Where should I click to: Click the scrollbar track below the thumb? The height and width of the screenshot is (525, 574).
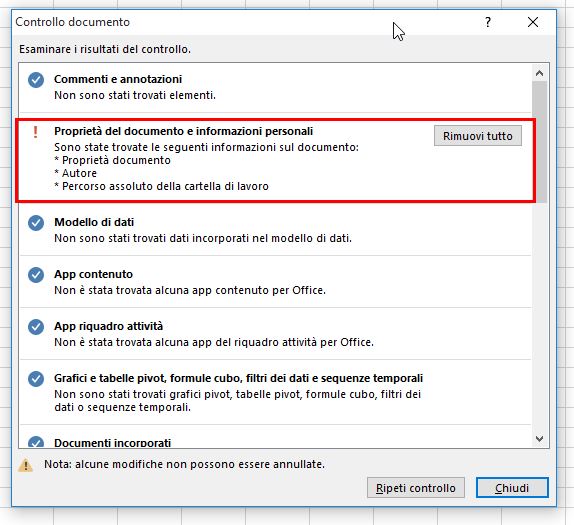[539, 316]
